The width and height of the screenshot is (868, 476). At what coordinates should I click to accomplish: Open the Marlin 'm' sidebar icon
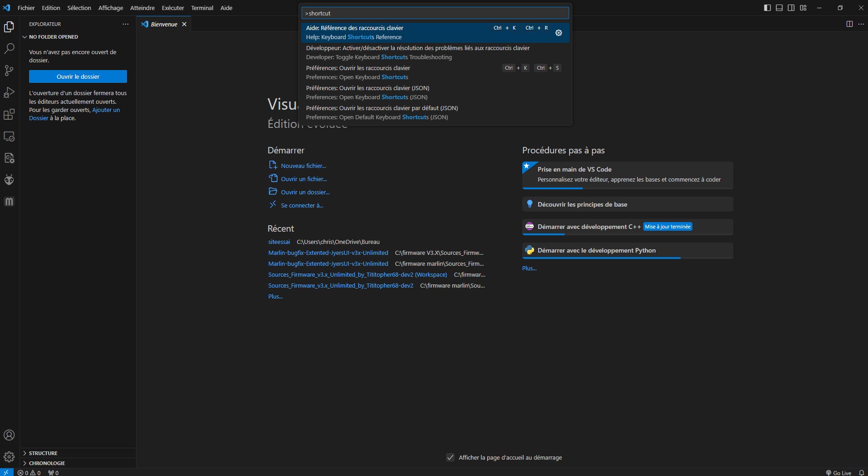pos(9,202)
